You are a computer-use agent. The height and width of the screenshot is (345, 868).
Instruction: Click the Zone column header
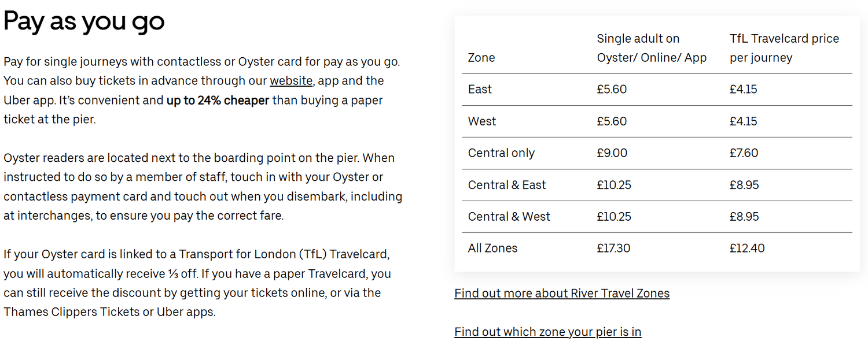481,58
